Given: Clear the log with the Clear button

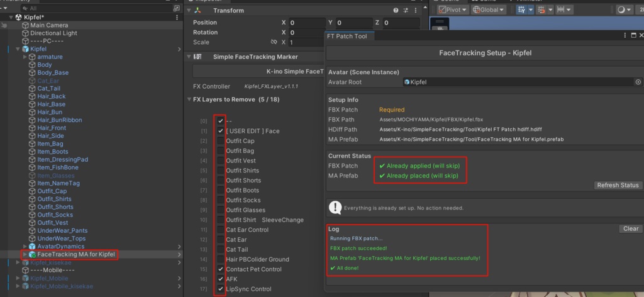Looking at the screenshot, I should 630,229.
